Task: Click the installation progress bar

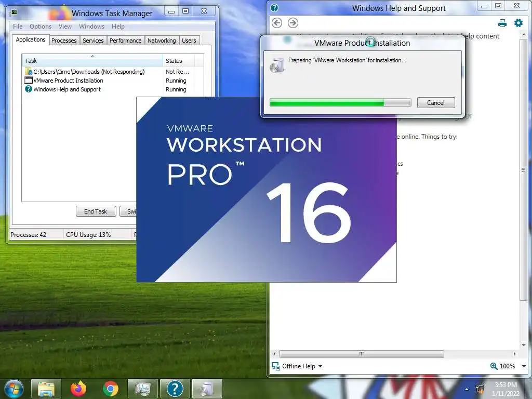Action: click(340, 102)
